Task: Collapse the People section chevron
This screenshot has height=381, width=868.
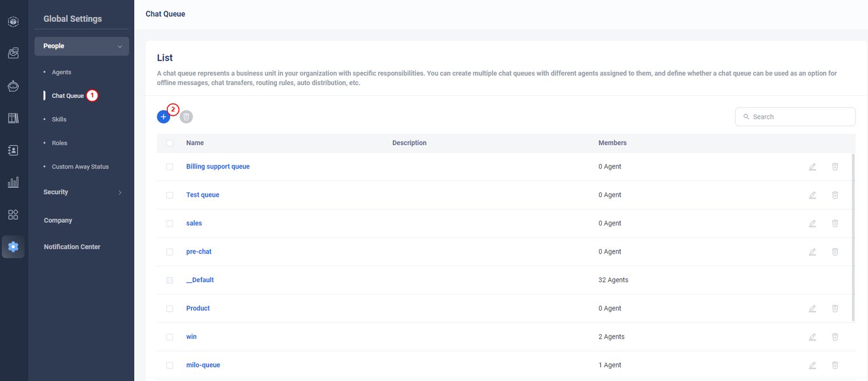Action: pyautogui.click(x=119, y=46)
